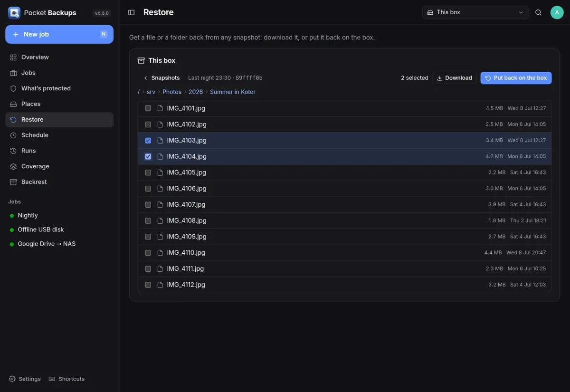Uncheck IMG_4103.jpg
Screen dimensions: 570x392
148,141
